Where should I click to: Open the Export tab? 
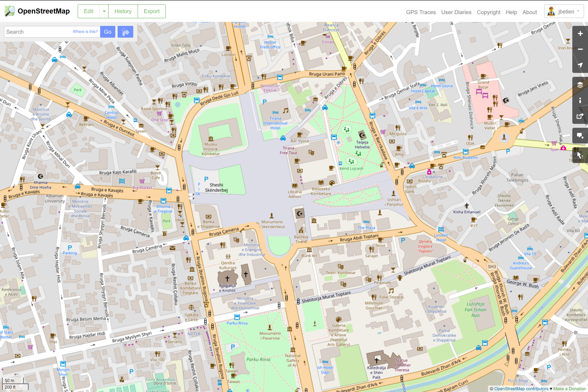point(152,11)
